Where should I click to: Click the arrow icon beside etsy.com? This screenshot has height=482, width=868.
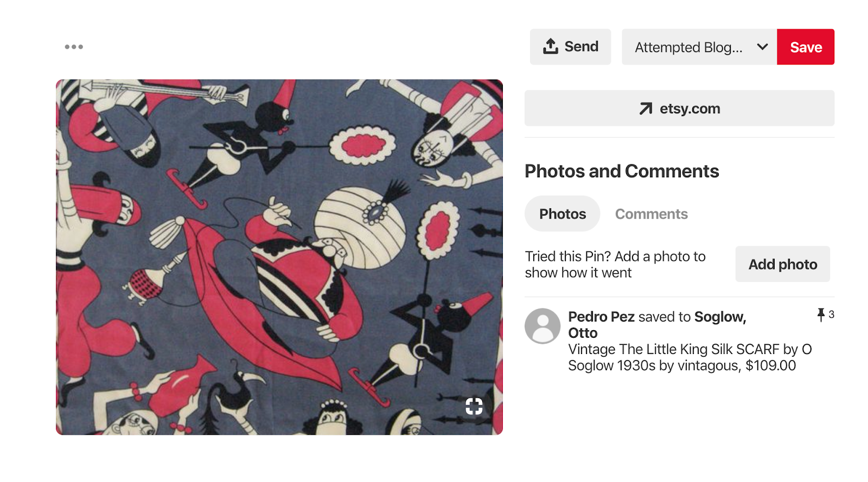point(646,108)
